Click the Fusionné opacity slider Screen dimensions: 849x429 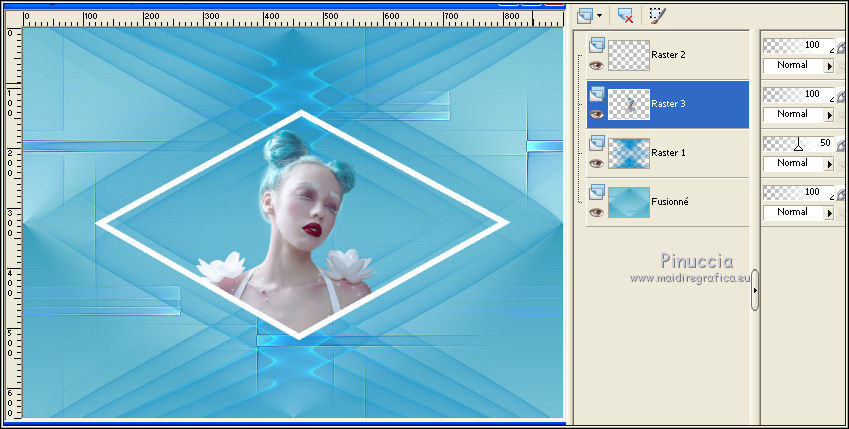pos(799,192)
